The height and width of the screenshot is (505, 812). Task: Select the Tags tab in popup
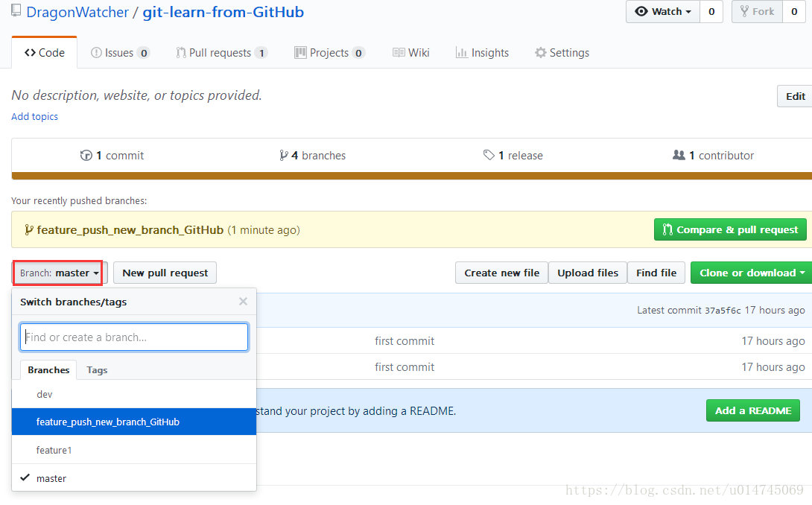pos(97,370)
